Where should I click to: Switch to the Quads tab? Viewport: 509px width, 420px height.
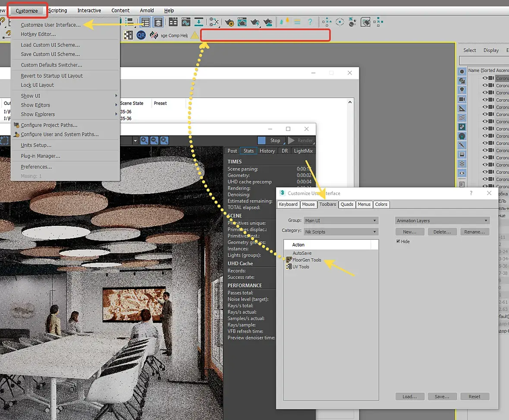point(347,204)
